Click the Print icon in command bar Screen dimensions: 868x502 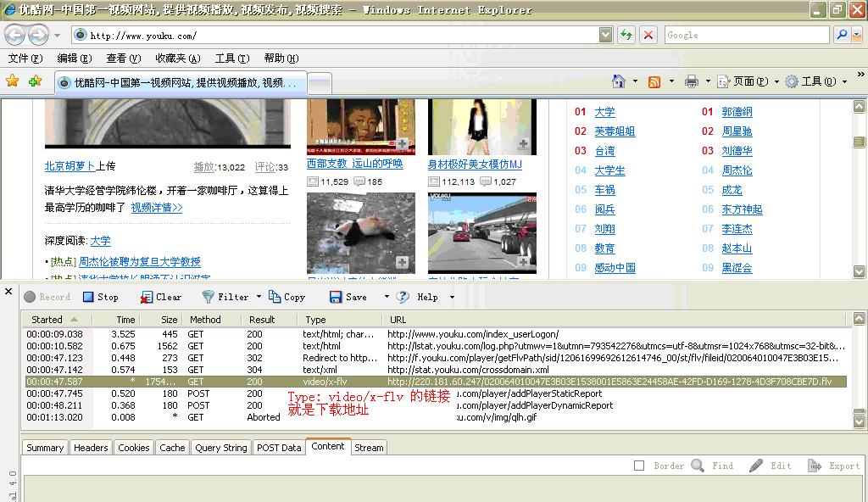(x=692, y=81)
